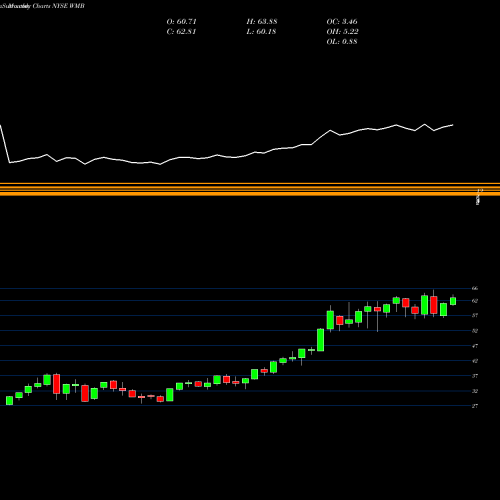
Task: Click the high price 'H: 63.88'
Action: coord(262,22)
